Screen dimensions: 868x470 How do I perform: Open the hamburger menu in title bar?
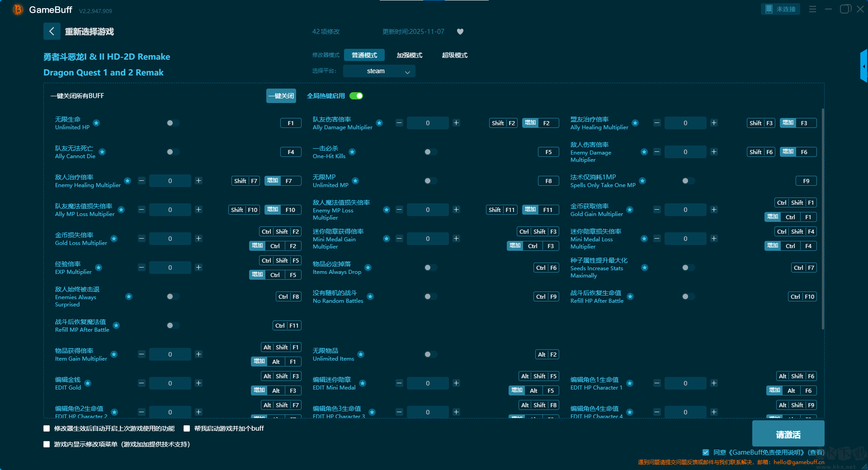coord(812,9)
